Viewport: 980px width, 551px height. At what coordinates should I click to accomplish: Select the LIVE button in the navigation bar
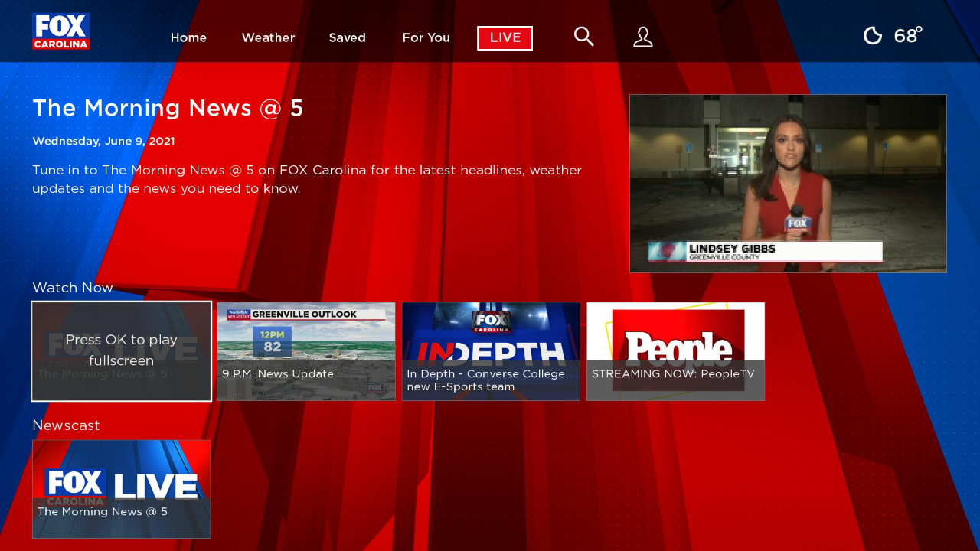pyautogui.click(x=504, y=37)
